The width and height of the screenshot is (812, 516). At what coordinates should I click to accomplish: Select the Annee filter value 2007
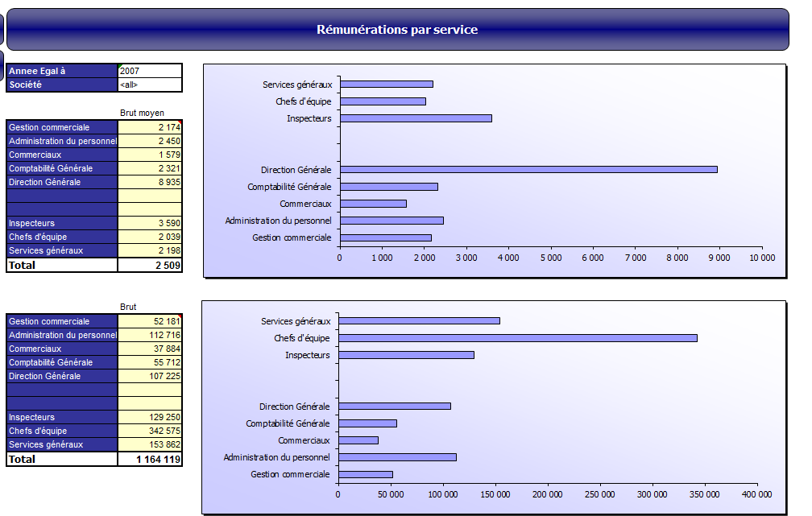click(x=150, y=71)
